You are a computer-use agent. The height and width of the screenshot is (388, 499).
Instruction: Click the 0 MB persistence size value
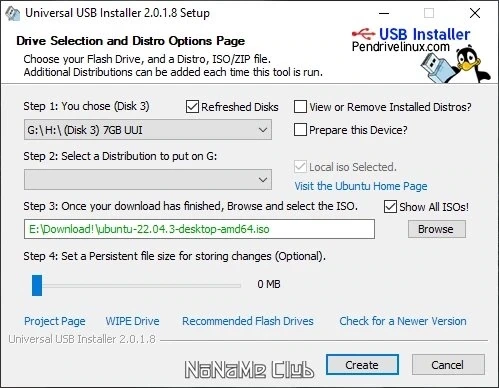click(x=269, y=284)
